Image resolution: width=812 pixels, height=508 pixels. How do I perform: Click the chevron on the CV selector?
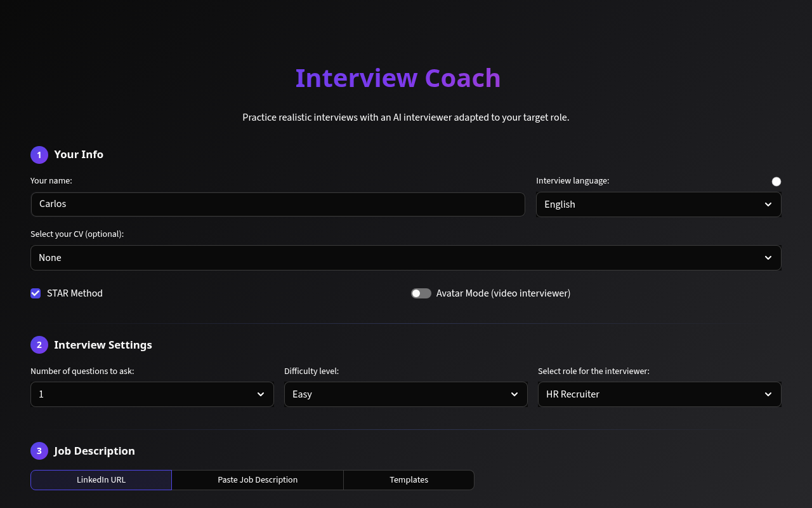click(x=768, y=258)
